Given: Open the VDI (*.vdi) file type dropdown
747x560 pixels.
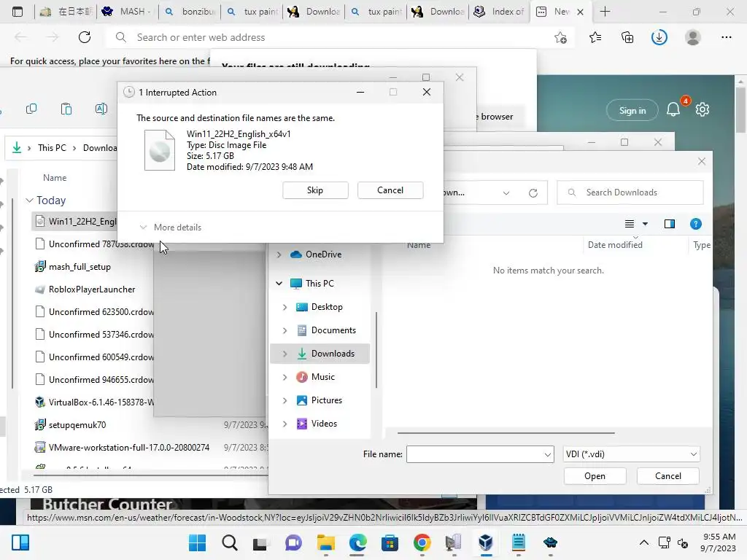Looking at the screenshot, I should tap(631, 454).
